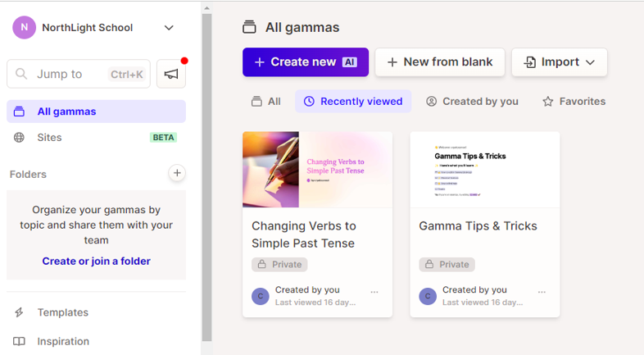The image size is (644, 355).
Task: Click Create new AI button
Action: (306, 62)
